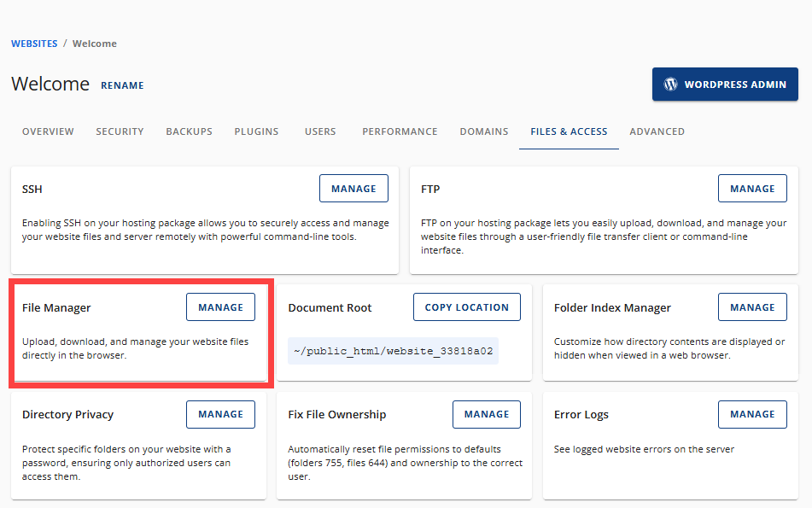Manage Directory Privacy
The height and width of the screenshot is (508, 812).
[x=220, y=414]
